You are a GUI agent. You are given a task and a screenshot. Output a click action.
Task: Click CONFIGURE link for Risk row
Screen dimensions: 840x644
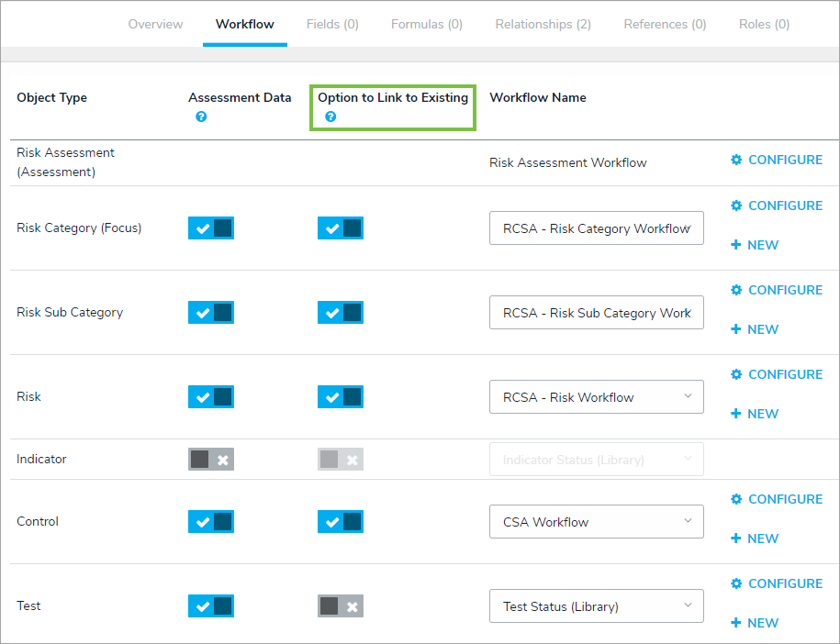[785, 374]
